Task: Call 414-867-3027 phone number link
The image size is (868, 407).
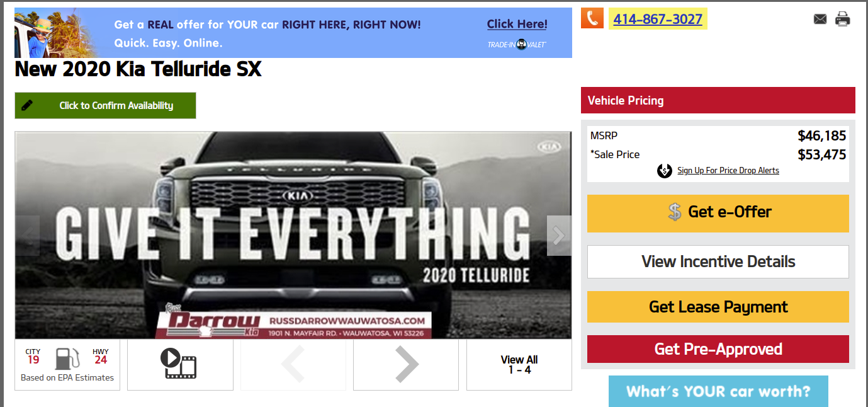Action: point(658,19)
